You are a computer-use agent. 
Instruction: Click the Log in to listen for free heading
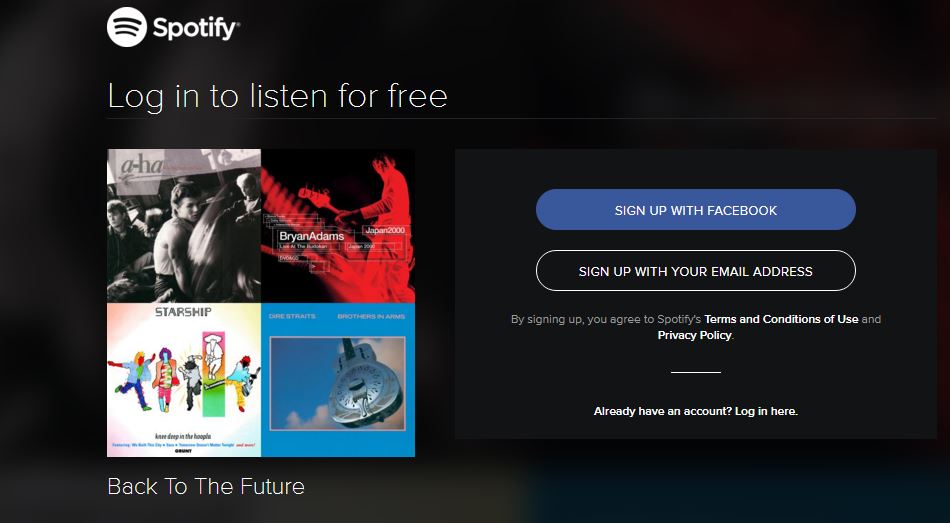pos(277,96)
